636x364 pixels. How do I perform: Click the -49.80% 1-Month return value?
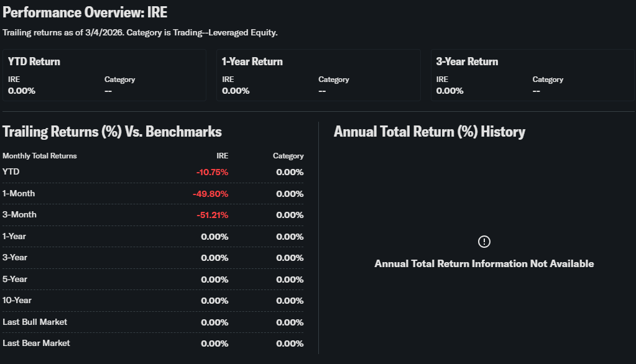click(210, 194)
